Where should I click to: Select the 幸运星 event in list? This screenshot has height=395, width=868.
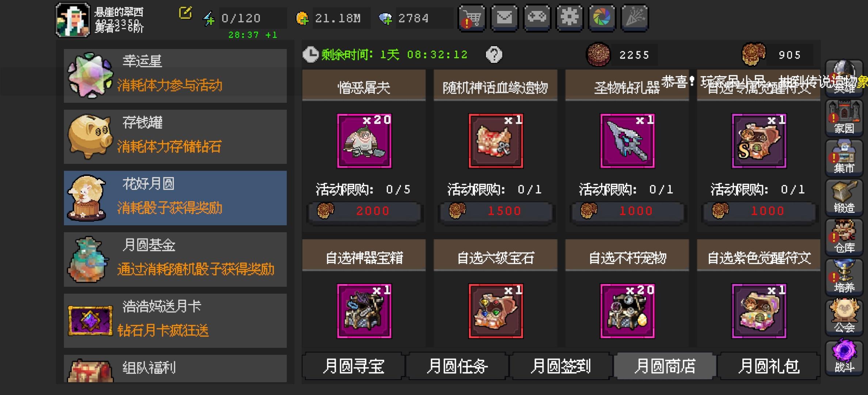tap(175, 76)
